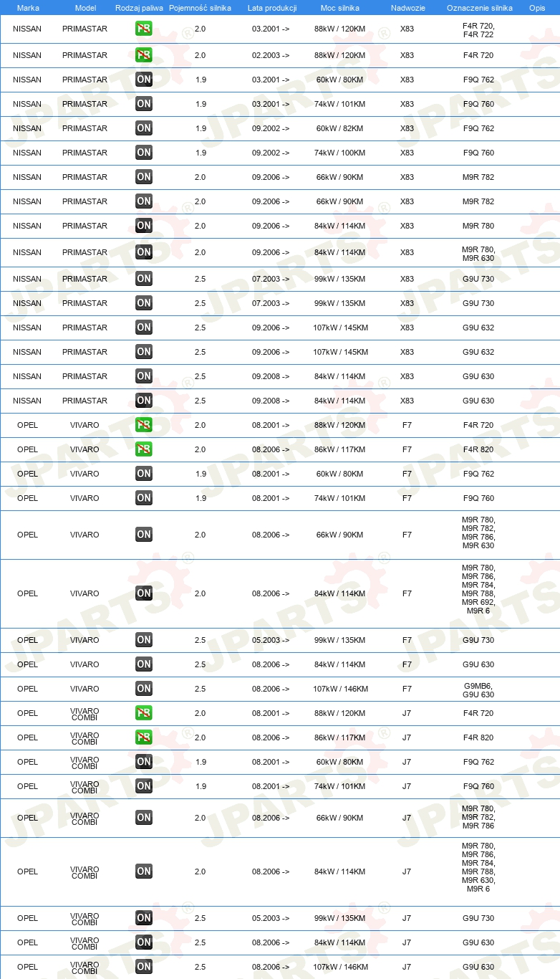Click diesel icon in Vivaro G9MB6, G9U 630 row
560x979 pixels.
pos(144,689)
